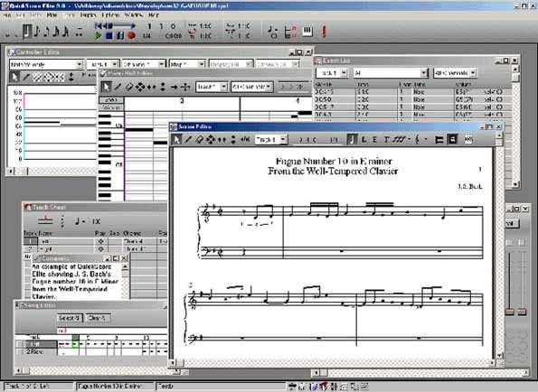Click Score Editor vertical scrollbar down arrow

pos(499,356)
